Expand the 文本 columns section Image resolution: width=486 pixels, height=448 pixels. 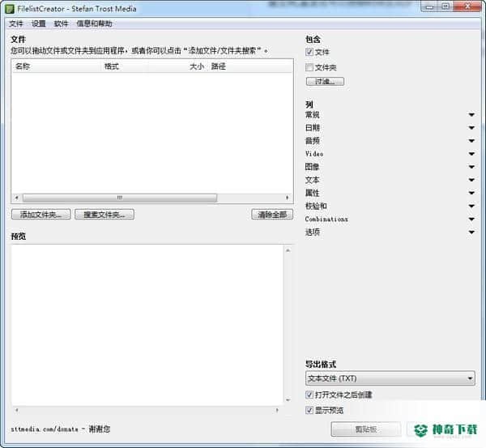pos(471,180)
